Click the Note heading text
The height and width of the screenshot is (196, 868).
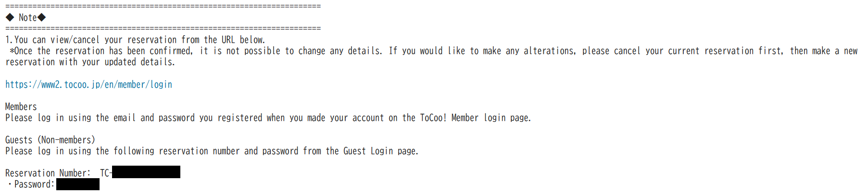pos(27,18)
